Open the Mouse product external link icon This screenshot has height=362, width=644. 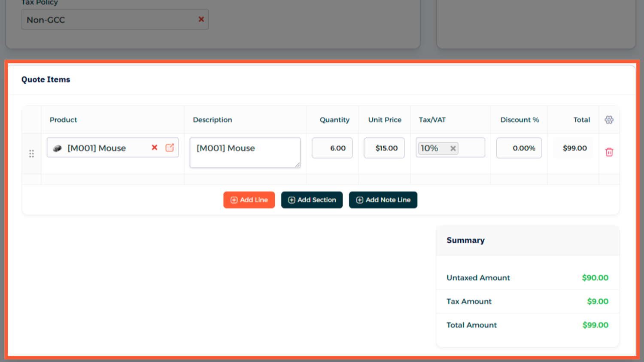point(170,148)
